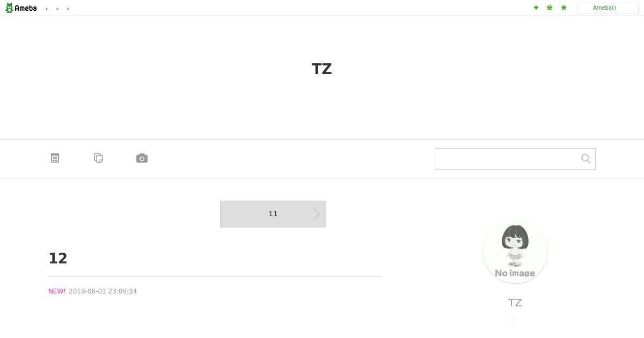Open the article list icon
Image resolution: width=644 pixels, height=338 pixels.
point(55,158)
